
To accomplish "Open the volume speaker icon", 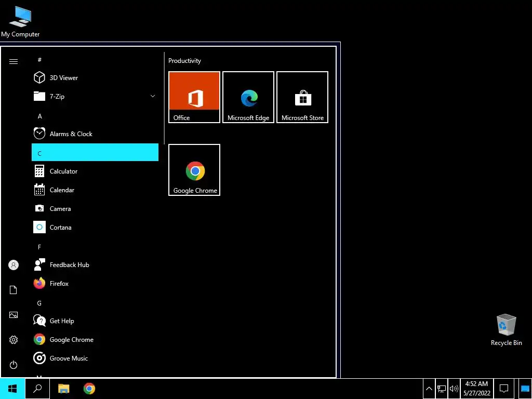I will point(454,389).
